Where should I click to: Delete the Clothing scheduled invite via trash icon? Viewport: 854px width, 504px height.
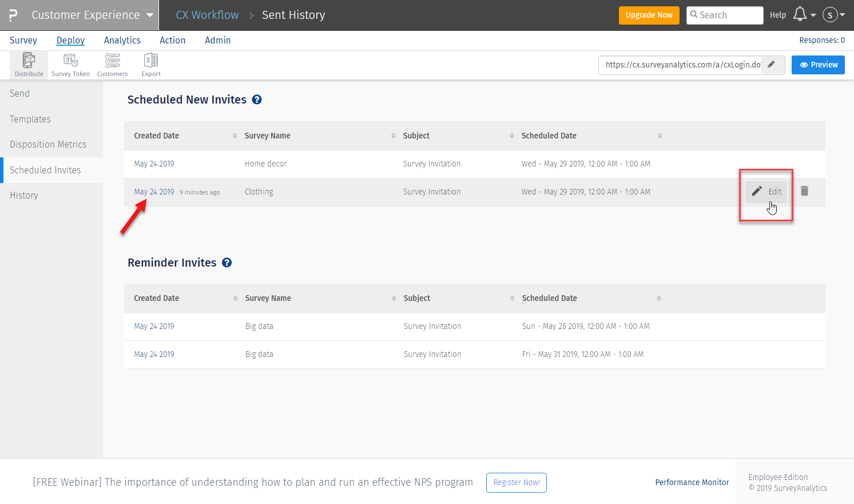(x=804, y=191)
